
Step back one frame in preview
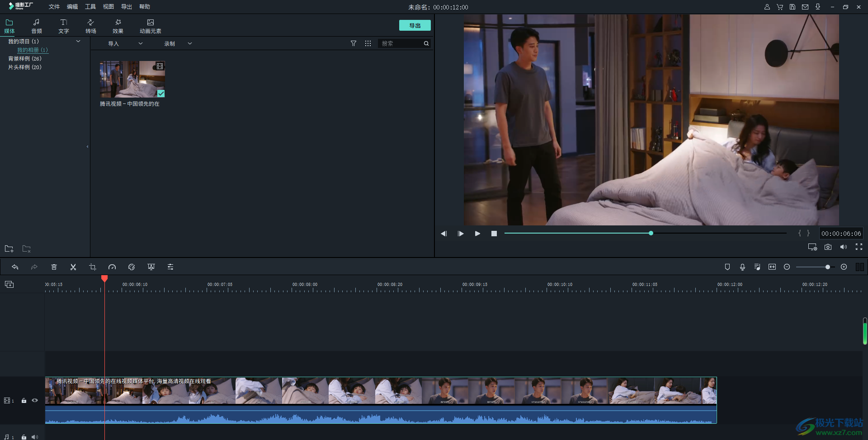(x=444, y=234)
